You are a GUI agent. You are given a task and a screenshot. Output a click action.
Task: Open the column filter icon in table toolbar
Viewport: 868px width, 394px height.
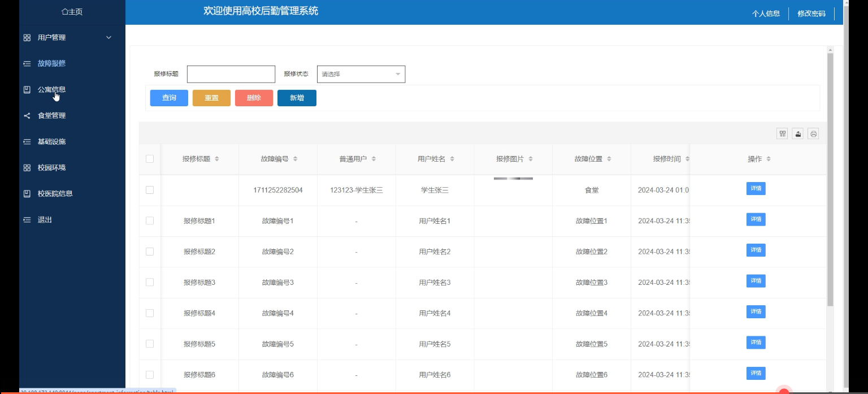pos(783,133)
